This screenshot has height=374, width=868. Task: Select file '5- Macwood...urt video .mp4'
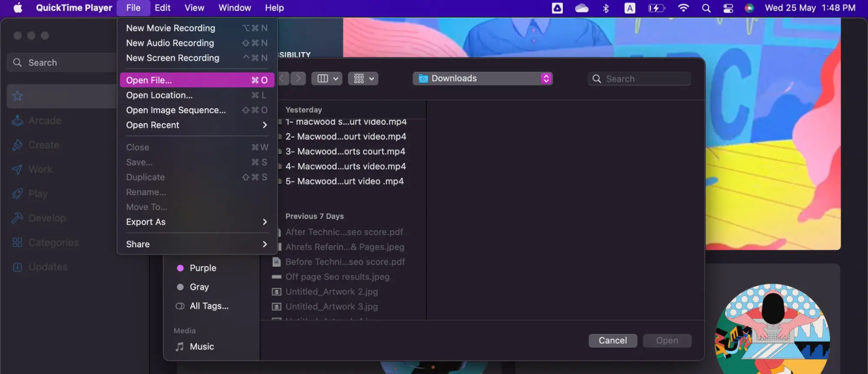344,181
